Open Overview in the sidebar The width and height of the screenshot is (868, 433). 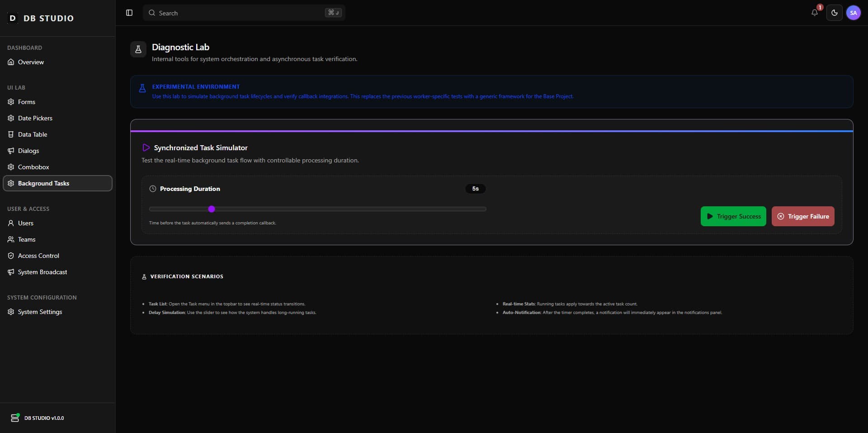click(31, 62)
